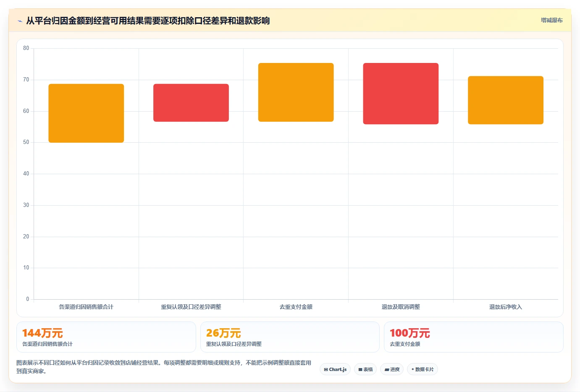Click the Chart.js pill tag
Viewport: 580px width, 392px height.
pyautogui.click(x=335, y=369)
